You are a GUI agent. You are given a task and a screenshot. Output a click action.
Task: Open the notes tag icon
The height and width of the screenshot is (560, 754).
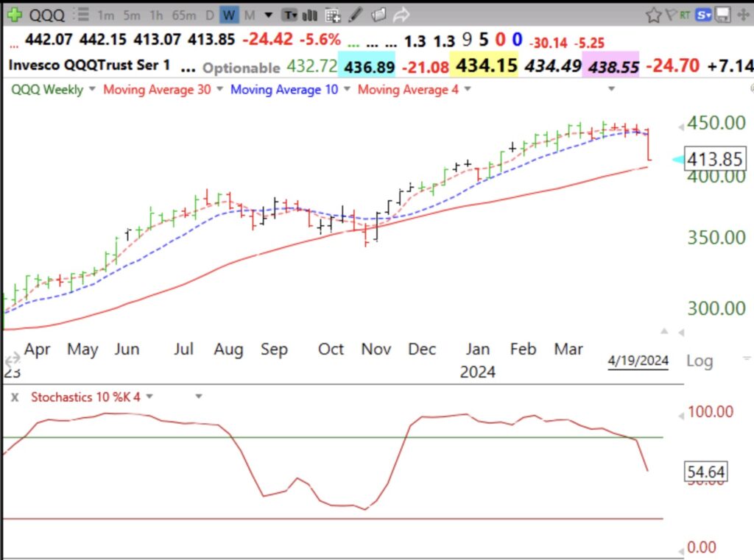pyautogui.click(x=378, y=15)
